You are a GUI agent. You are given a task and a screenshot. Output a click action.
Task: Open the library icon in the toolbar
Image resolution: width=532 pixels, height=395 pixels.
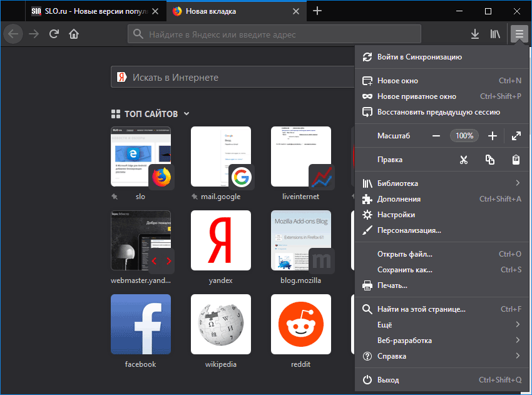(x=495, y=34)
